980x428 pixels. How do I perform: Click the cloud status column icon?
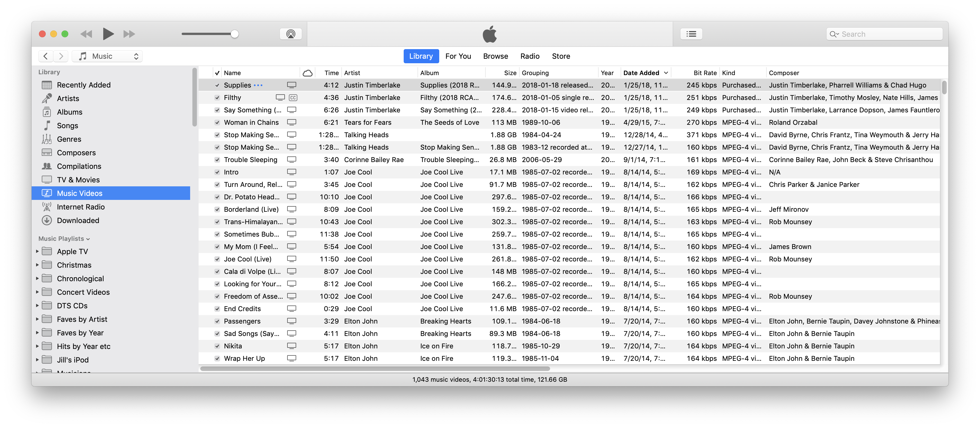pyautogui.click(x=307, y=73)
